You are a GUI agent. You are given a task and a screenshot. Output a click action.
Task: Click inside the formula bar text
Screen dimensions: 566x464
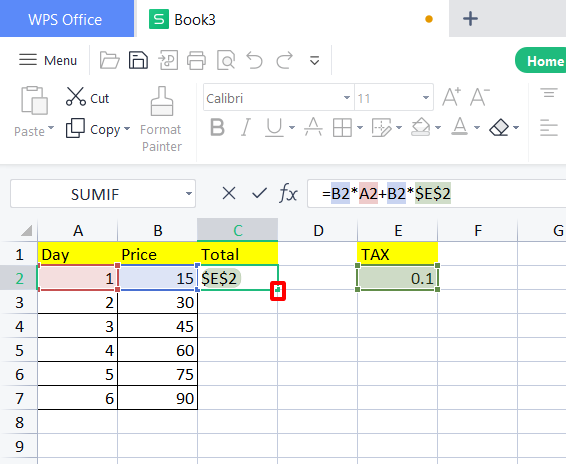(x=386, y=194)
